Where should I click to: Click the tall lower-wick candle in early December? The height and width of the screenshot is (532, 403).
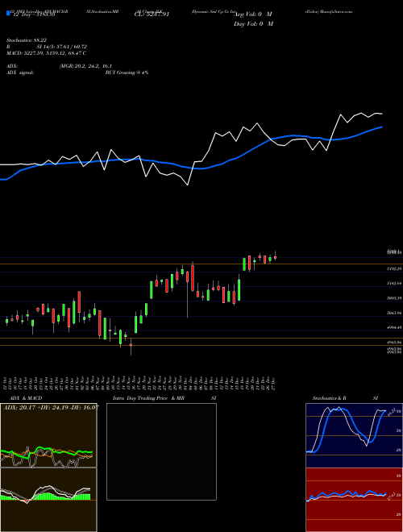(187, 294)
